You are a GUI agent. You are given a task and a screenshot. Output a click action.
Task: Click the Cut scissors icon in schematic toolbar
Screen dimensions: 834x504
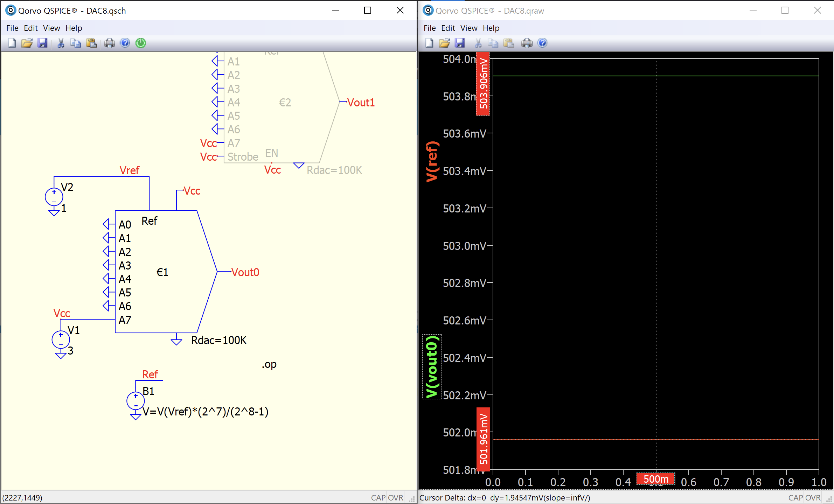pyautogui.click(x=61, y=43)
